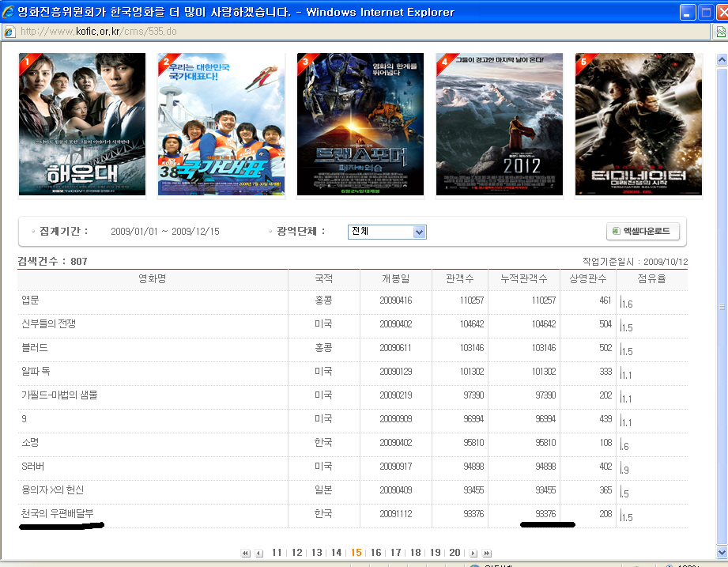Go to page 18
The width and height of the screenshot is (728, 567).
point(416,553)
